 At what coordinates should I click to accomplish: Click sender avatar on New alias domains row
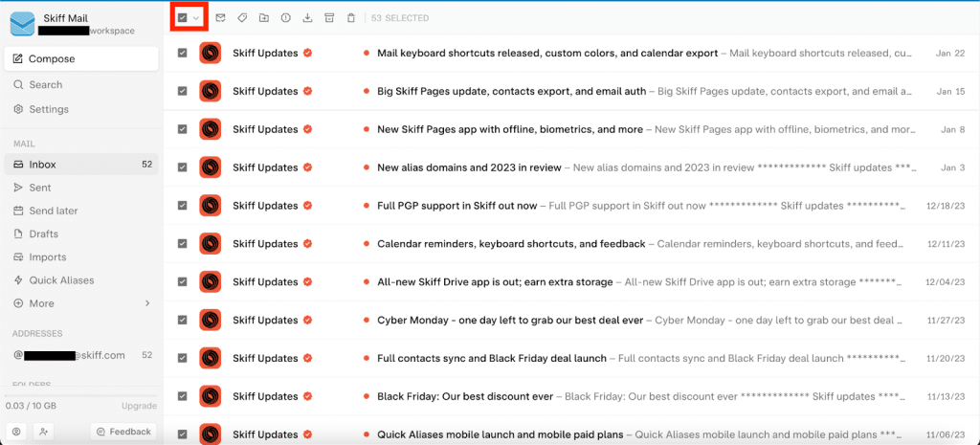click(x=210, y=167)
